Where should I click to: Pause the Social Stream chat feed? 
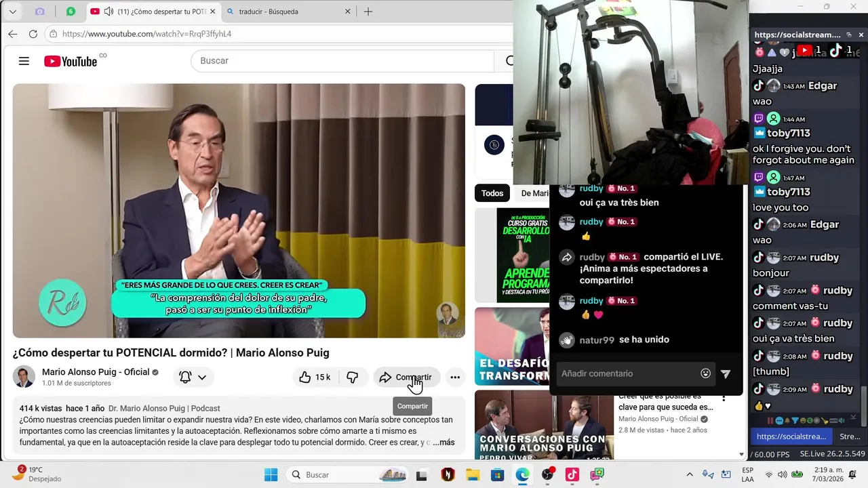pyautogui.click(x=770, y=421)
